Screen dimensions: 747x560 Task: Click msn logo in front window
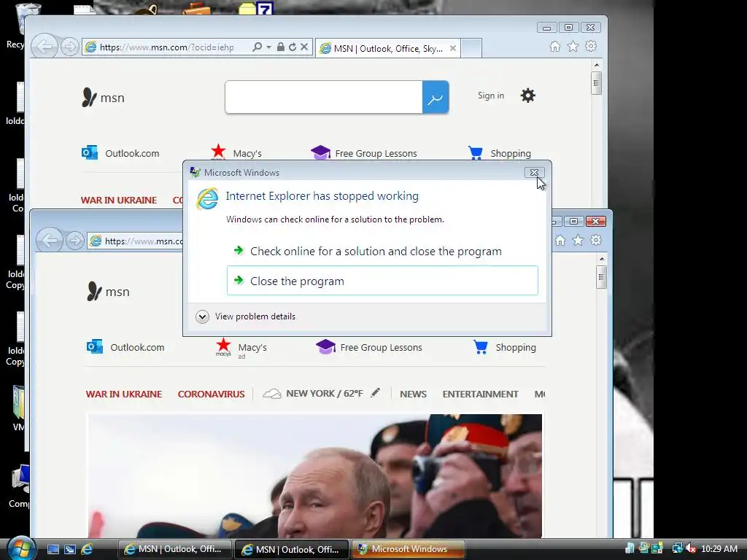coord(108,291)
